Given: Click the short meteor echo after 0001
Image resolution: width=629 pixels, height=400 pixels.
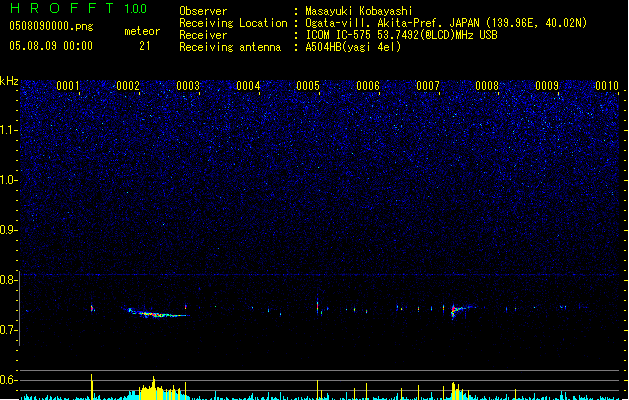Looking at the screenshot, I should tap(92, 308).
